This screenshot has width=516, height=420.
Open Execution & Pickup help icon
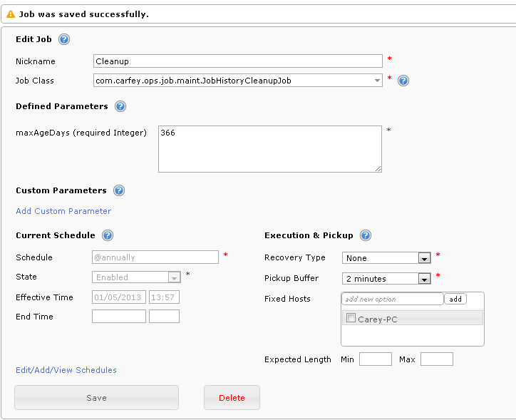coord(366,235)
